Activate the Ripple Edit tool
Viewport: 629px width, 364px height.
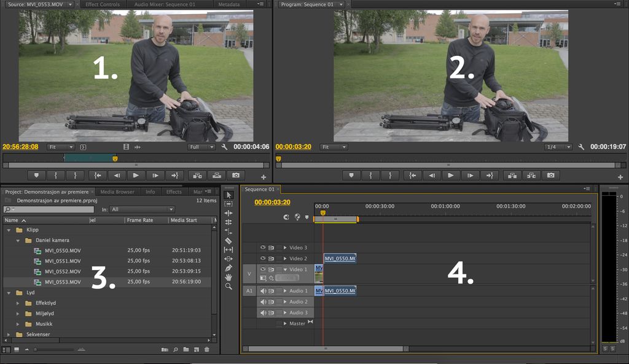coord(229,214)
